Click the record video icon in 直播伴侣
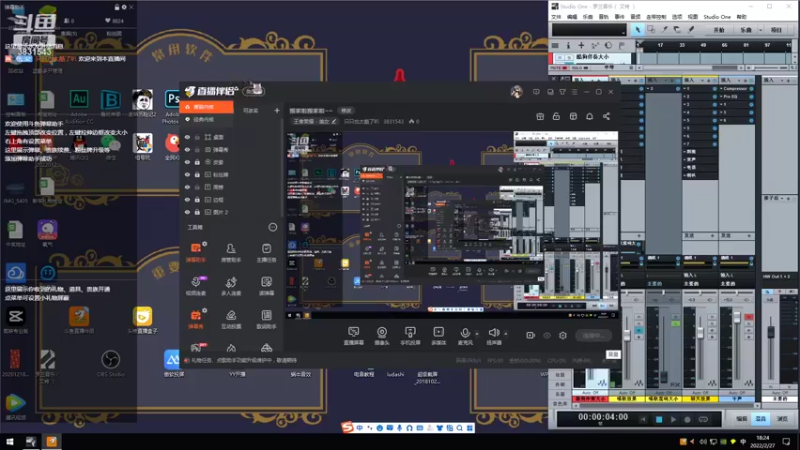800x450 pixels. point(530,335)
